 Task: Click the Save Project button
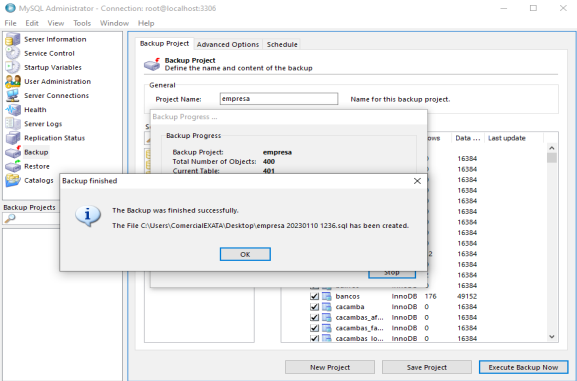coord(427,367)
